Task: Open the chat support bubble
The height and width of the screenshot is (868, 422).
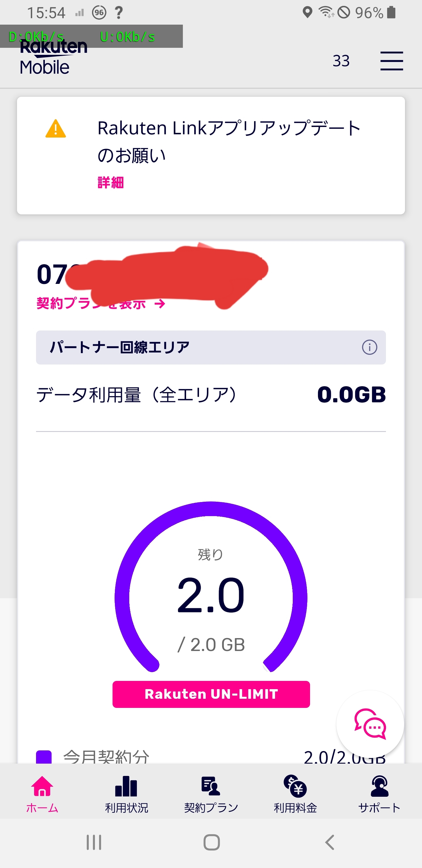Action: (370, 724)
